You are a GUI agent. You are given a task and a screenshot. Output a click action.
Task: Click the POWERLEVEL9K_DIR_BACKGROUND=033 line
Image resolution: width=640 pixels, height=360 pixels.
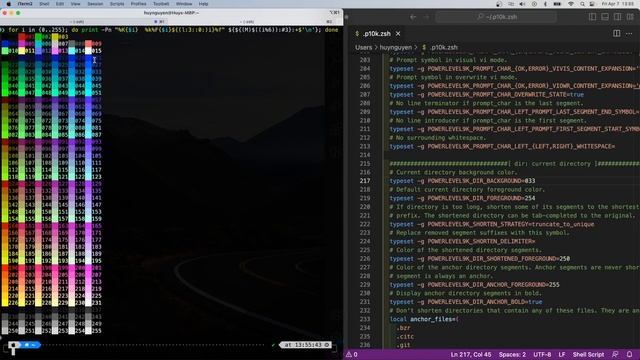[462, 181]
